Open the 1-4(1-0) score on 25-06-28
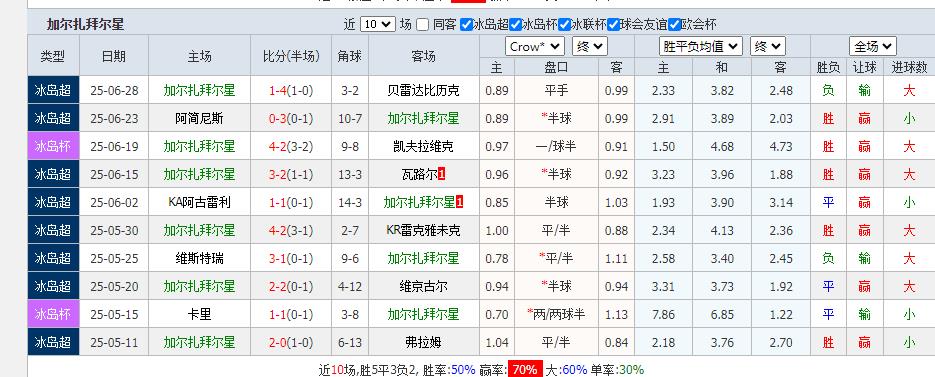The image size is (935, 377). [x=291, y=91]
